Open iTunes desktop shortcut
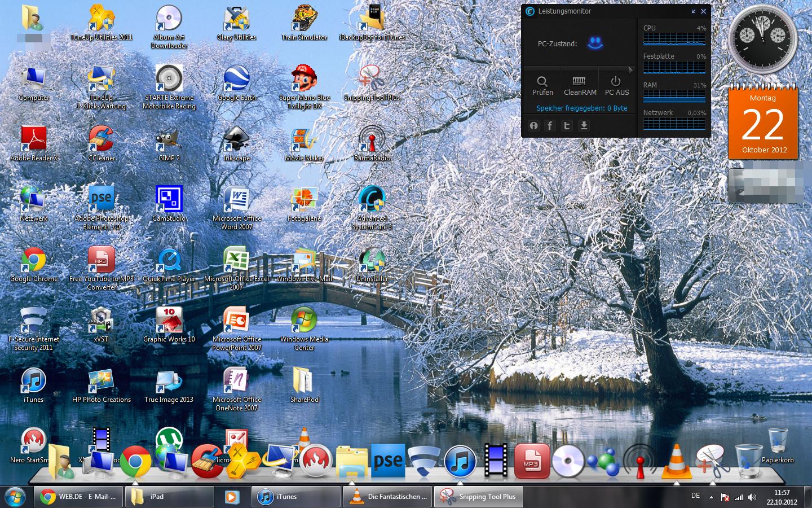This screenshot has height=508, width=812. pyautogui.click(x=34, y=386)
